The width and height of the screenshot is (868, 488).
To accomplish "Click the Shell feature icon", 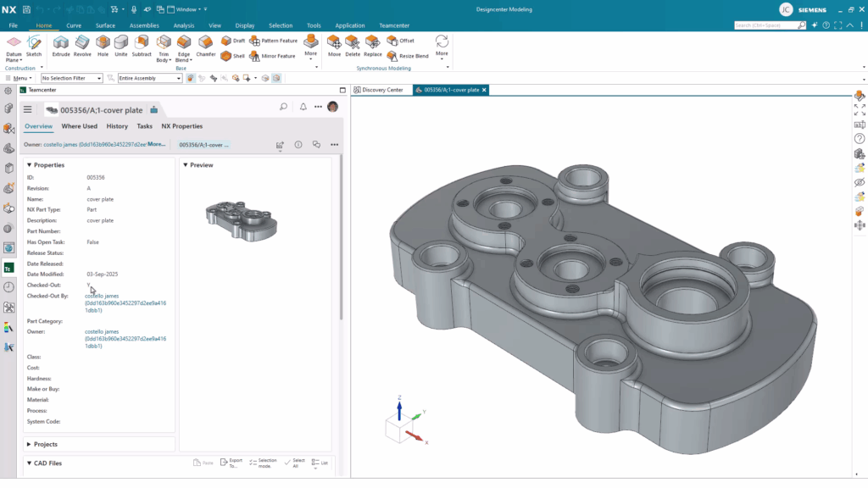I will coord(227,56).
